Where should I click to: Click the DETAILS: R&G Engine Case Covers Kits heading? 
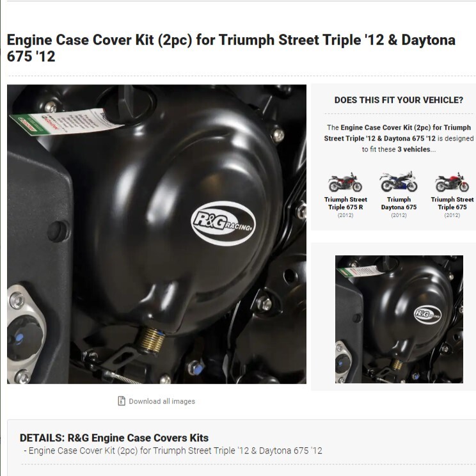click(114, 438)
